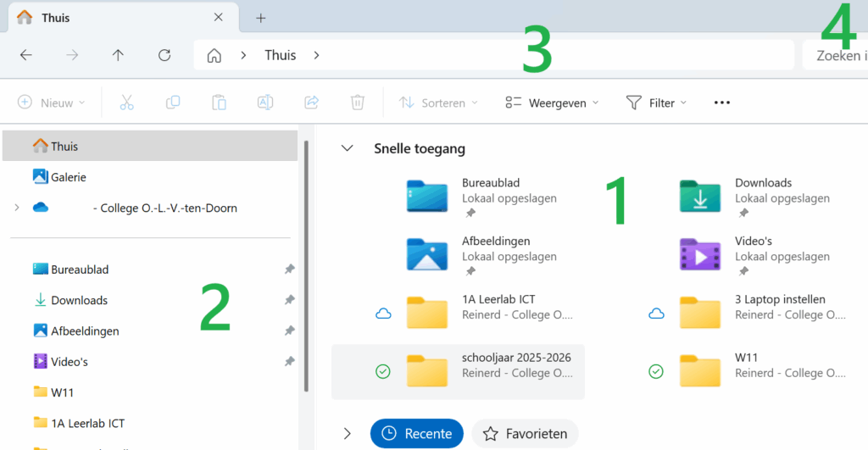Click the Share icon in toolbar
The height and width of the screenshot is (450, 868).
(x=311, y=103)
